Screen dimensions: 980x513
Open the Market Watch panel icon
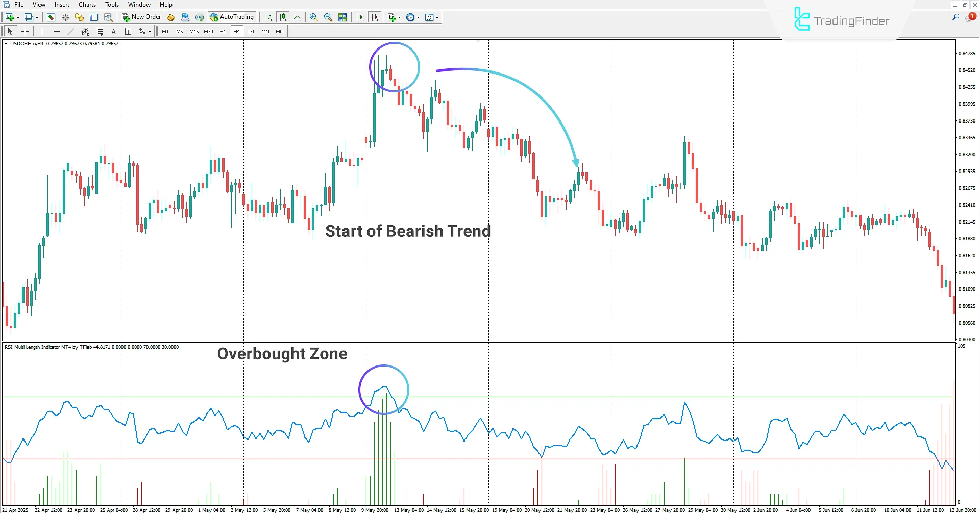pos(51,17)
